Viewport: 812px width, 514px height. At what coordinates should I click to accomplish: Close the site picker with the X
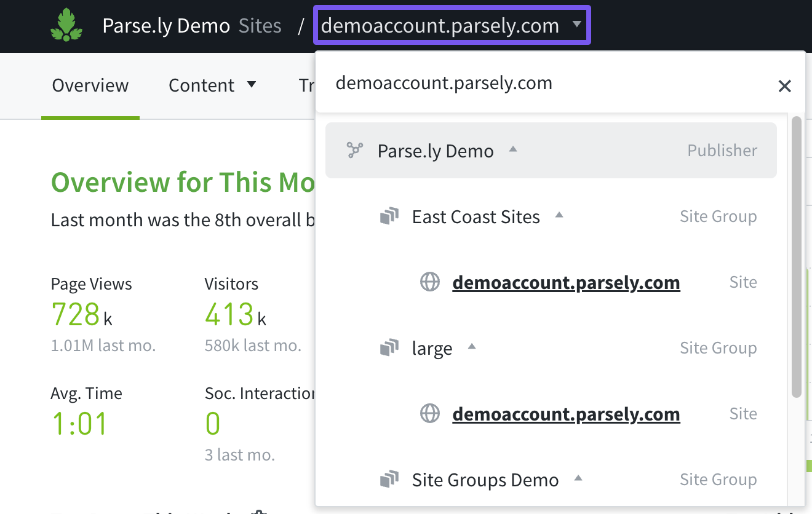[784, 86]
